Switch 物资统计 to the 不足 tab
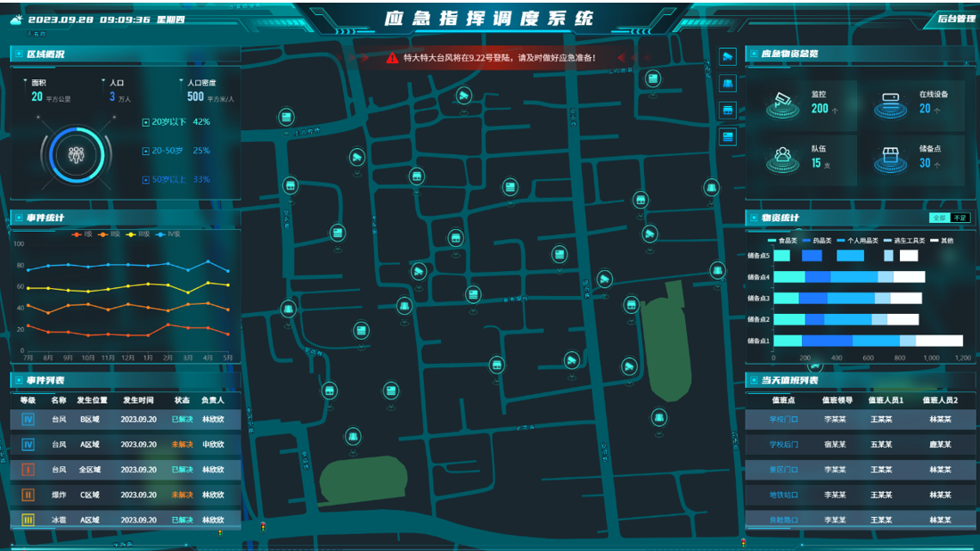Screen dimensions: 980x551 (x=960, y=218)
